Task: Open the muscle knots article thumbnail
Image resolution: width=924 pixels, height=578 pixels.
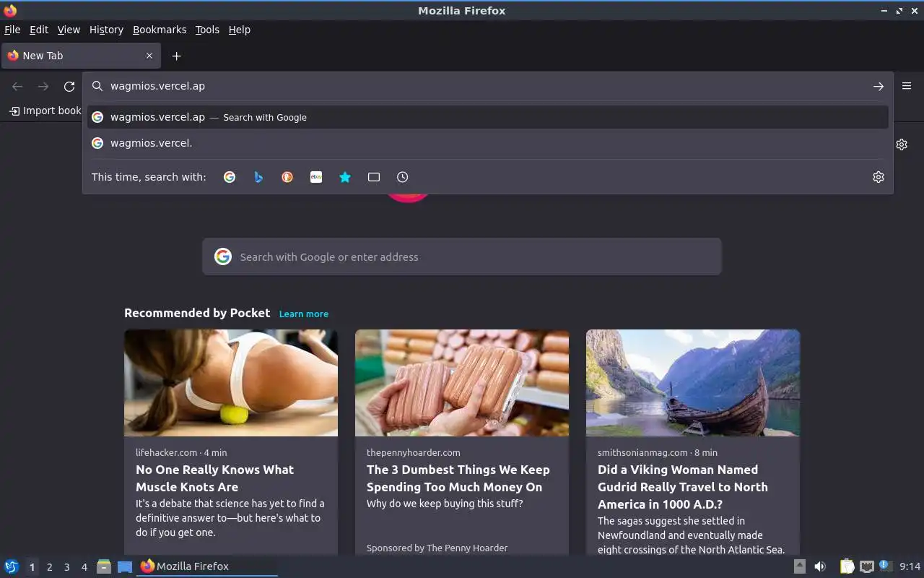Action: click(231, 383)
